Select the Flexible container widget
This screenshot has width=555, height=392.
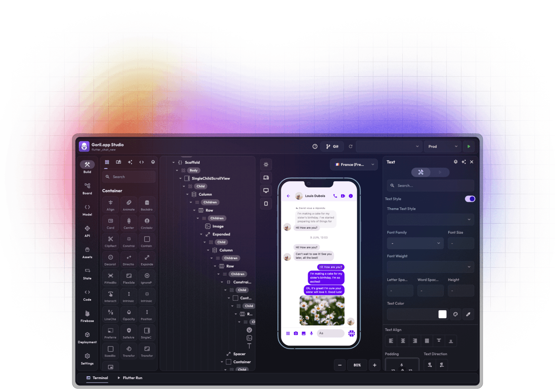click(x=129, y=278)
